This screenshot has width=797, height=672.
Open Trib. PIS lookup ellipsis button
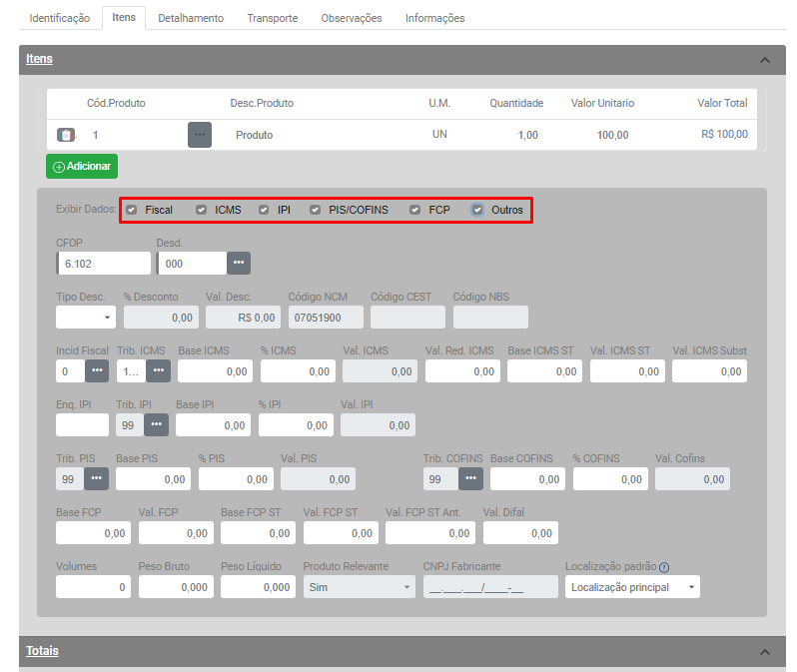97,478
